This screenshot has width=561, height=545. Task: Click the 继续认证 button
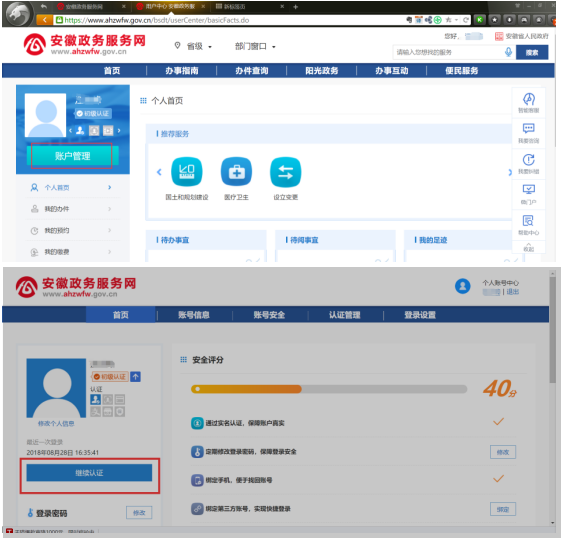[x=89, y=473]
